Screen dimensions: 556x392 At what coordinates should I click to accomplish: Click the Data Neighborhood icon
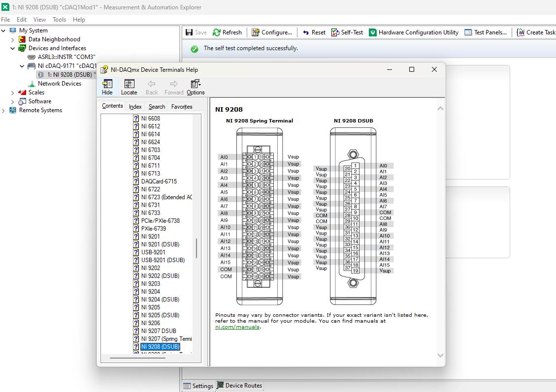[22, 39]
